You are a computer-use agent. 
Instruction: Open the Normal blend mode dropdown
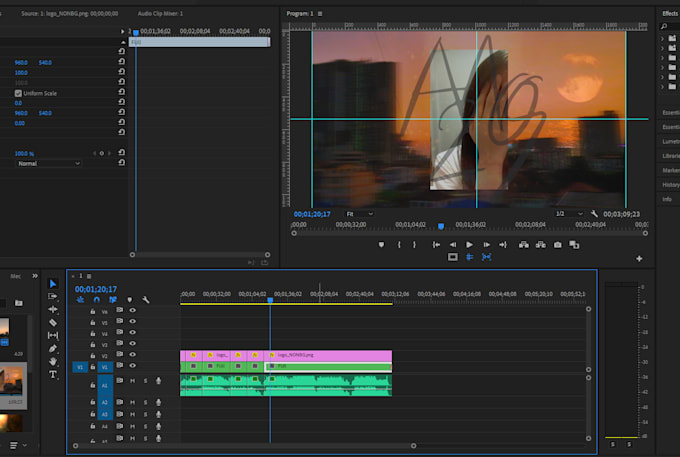(50, 162)
